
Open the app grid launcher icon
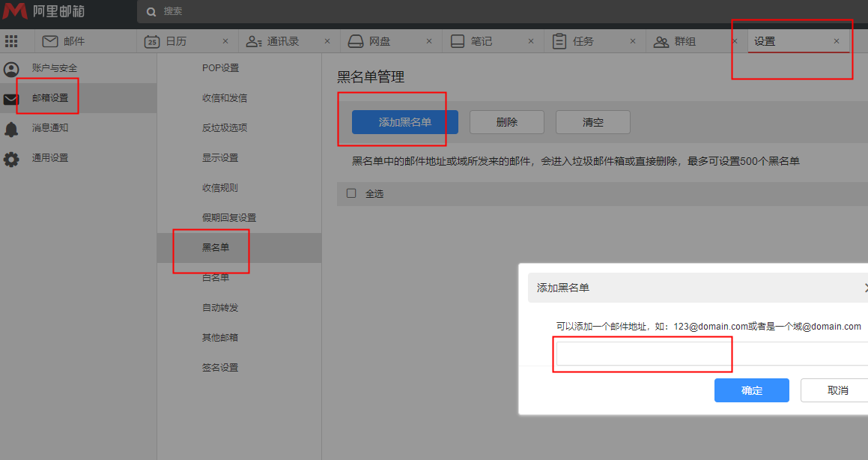[11, 42]
